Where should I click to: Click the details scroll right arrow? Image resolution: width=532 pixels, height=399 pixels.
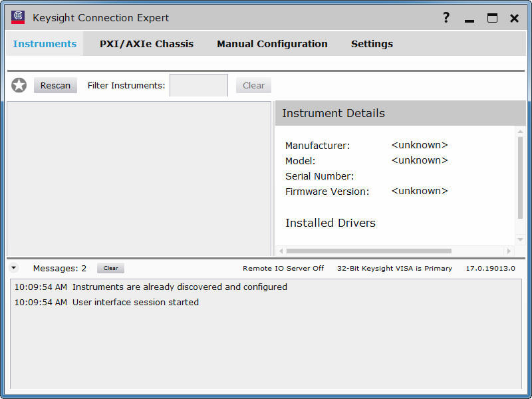click(x=509, y=251)
